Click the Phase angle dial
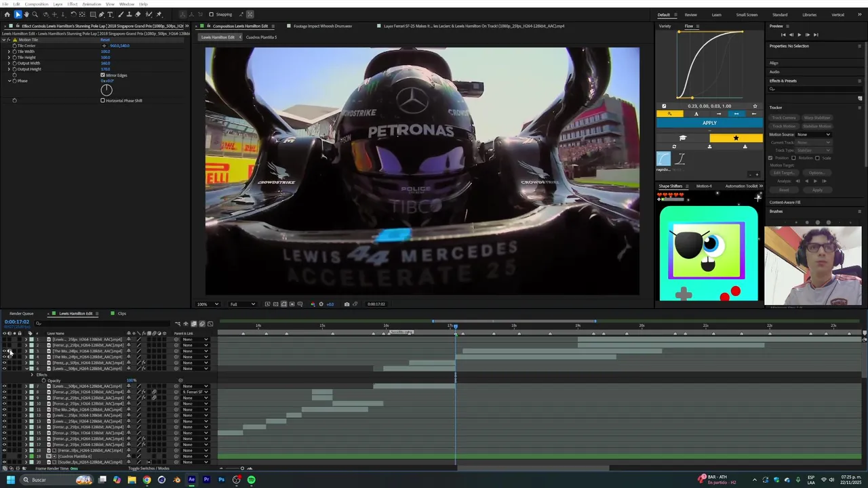Viewport: 868px width, 488px height. tap(106, 89)
